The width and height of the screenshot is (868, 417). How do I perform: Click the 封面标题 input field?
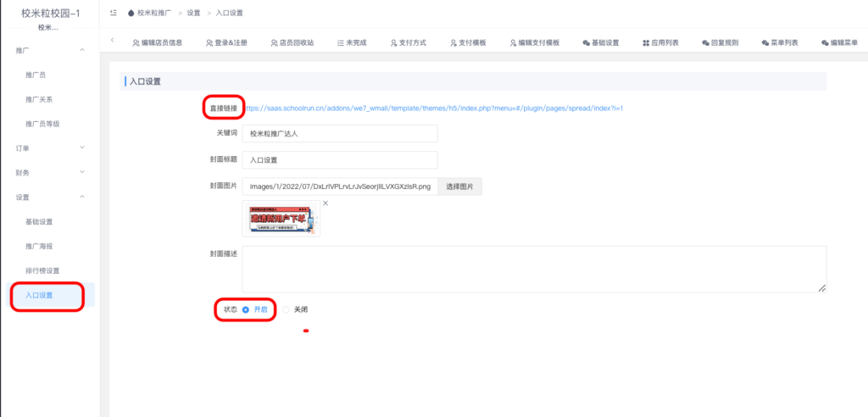pos(340,160)
